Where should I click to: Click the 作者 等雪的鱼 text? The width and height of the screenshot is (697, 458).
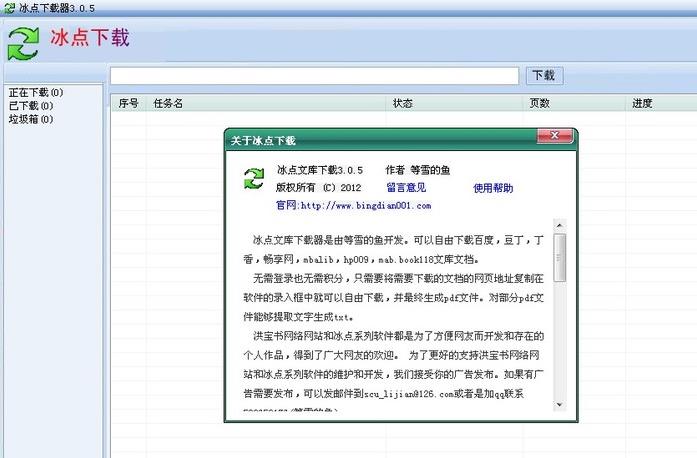pyautogui.click(x=417, y=170)
